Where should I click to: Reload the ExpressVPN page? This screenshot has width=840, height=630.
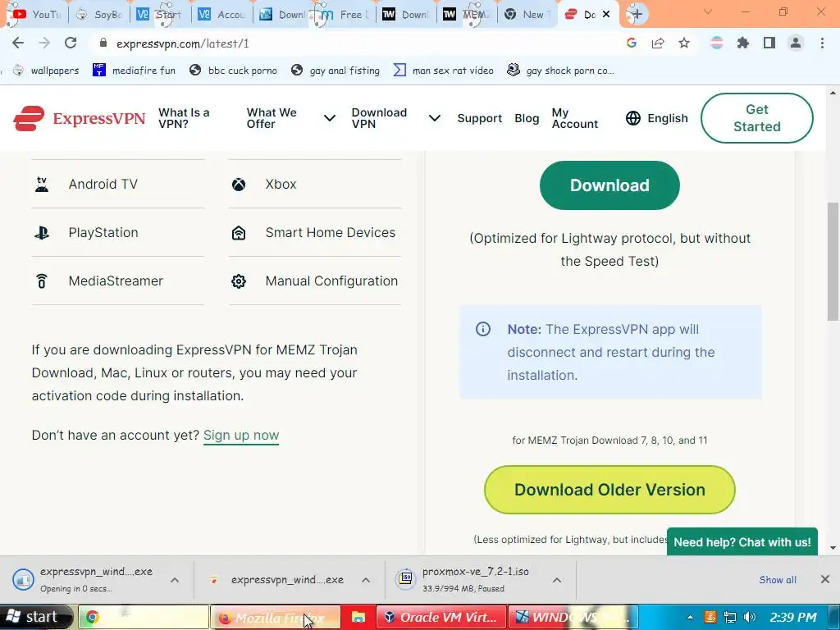[71, 43]
